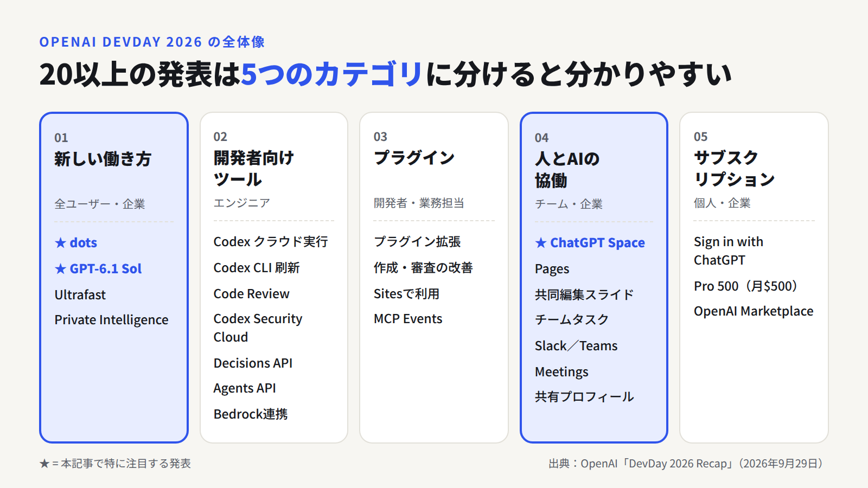This screenshot has height=488, width=868.
Task: Click the 'MCP Events' item
Action: tap(408, 319)
